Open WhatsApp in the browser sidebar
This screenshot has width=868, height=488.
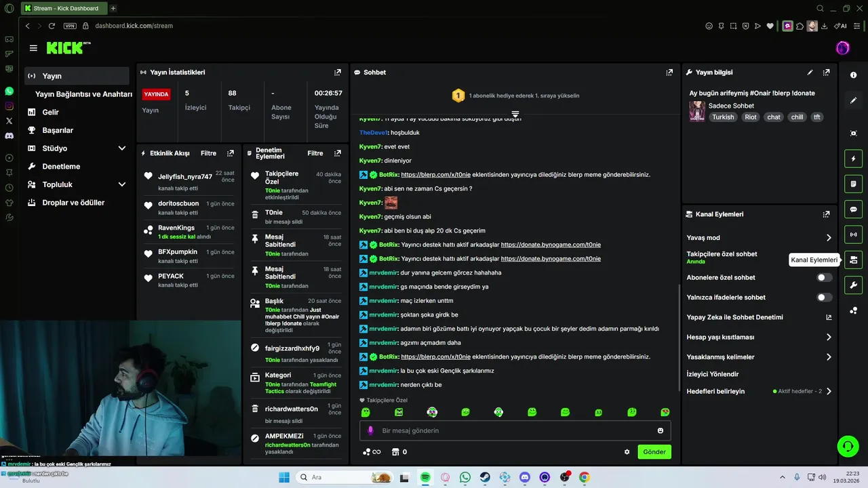[9, 91]
